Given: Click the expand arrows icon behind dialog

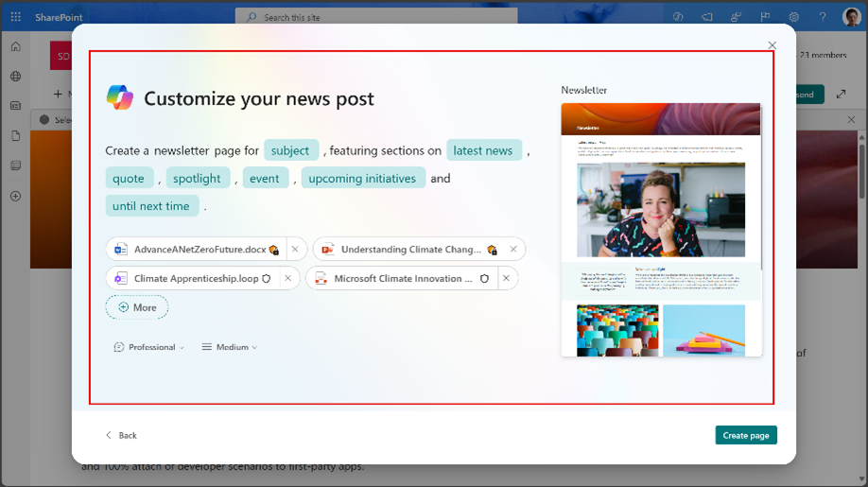Looking at the screenshot, I should [841, 94].
